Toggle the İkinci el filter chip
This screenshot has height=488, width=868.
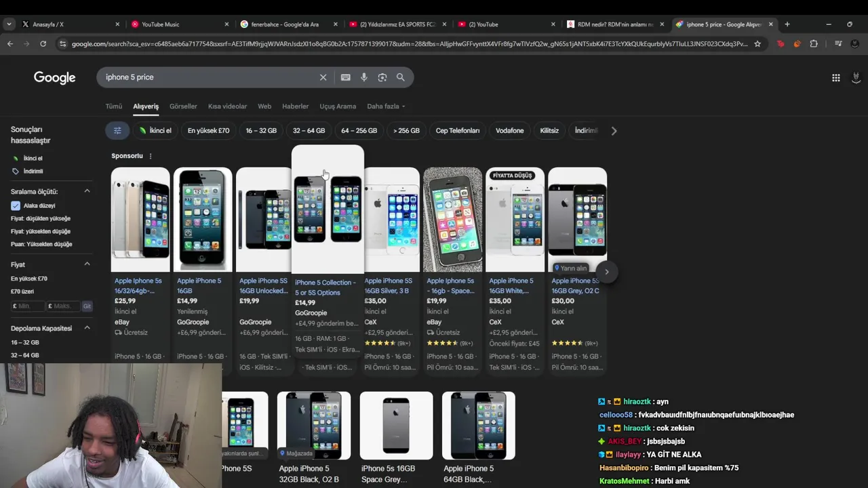point(155,131)
